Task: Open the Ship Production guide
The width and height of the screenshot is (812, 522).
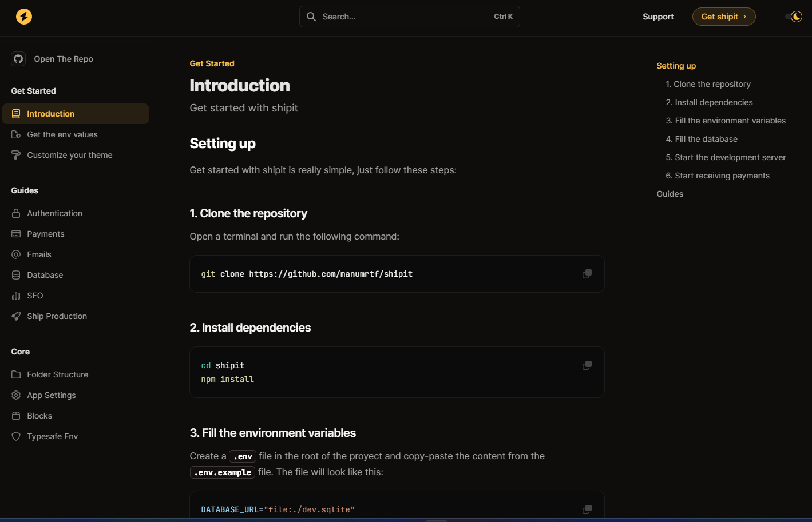Action: pos(57,316)
